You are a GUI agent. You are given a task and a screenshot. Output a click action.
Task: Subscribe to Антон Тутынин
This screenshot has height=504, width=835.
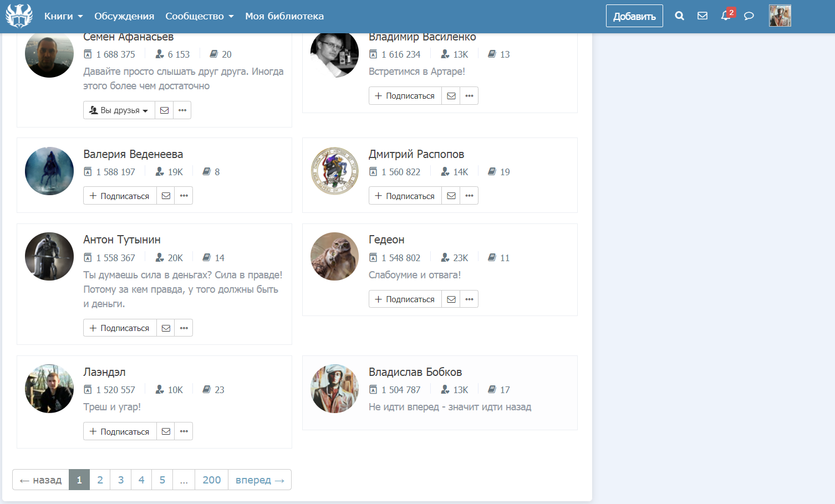120,328
